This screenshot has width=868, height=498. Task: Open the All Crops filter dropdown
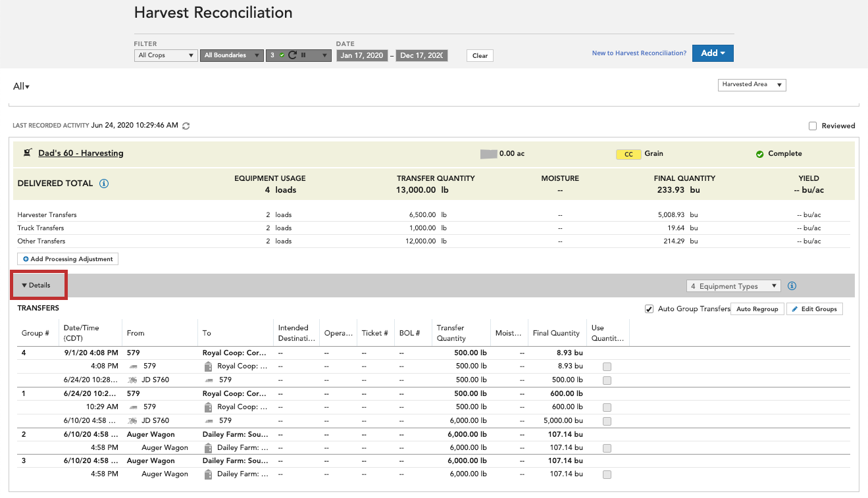click(166, 55)
